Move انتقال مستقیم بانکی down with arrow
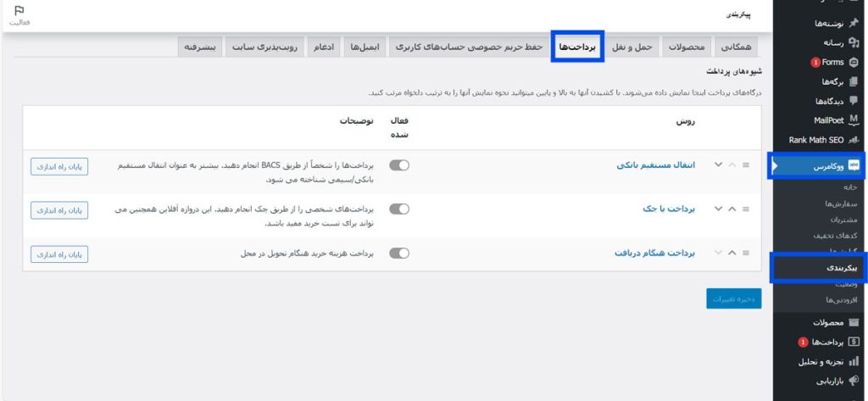Image resolution: width=868 pixels, height=401 pixels. 719,165
